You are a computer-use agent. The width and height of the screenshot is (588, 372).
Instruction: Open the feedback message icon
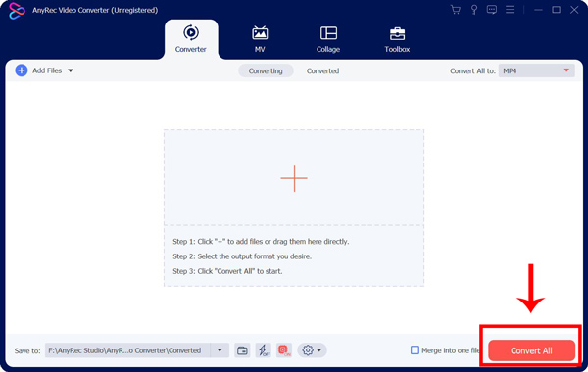492,10
